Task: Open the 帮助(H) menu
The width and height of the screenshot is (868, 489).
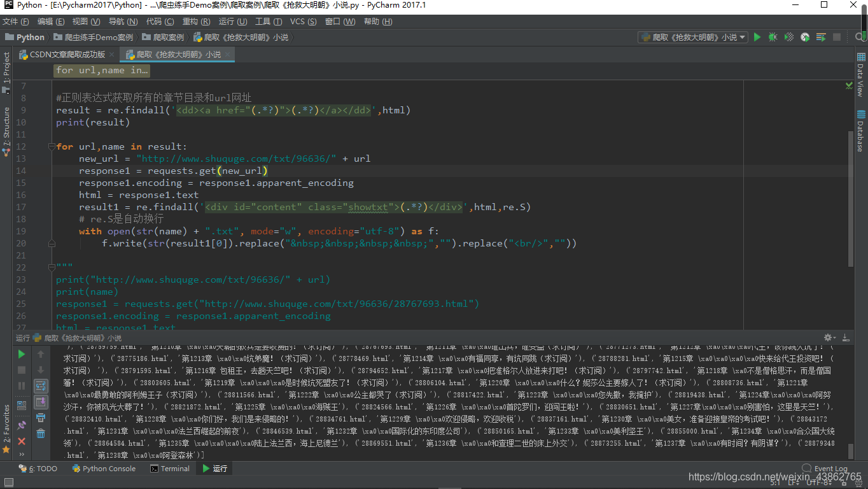Action: pyautogui.click(x=378, y=22)
